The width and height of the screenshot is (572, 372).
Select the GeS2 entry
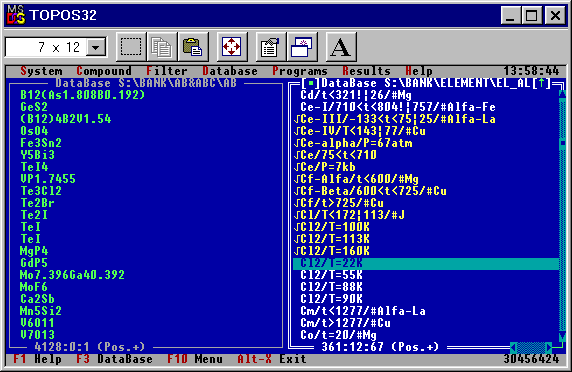pos(34,107)
